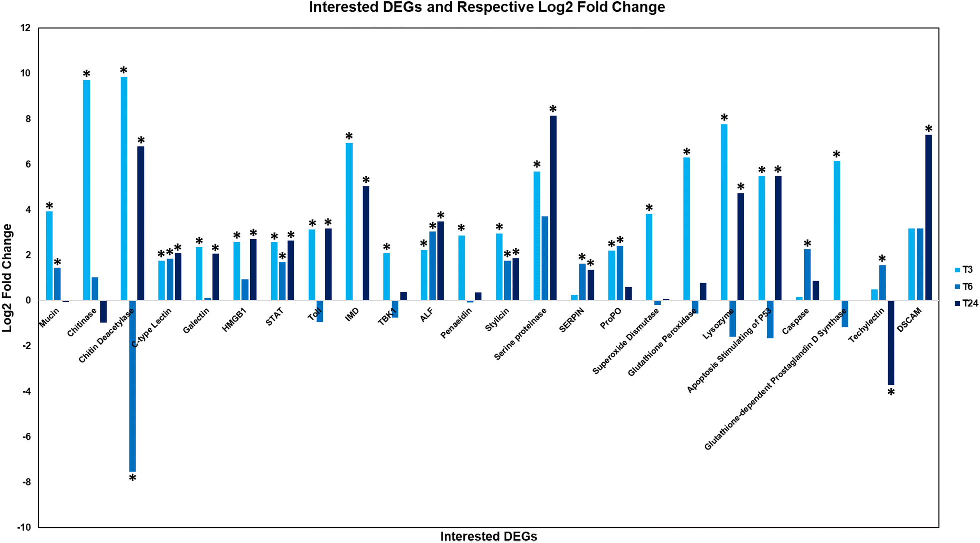Image resolution: width=980 pixels, height=543 pixels.
Task: Click the T3 bar for Prostaglandin D Synthase
Action: click(x=837, y=231)
